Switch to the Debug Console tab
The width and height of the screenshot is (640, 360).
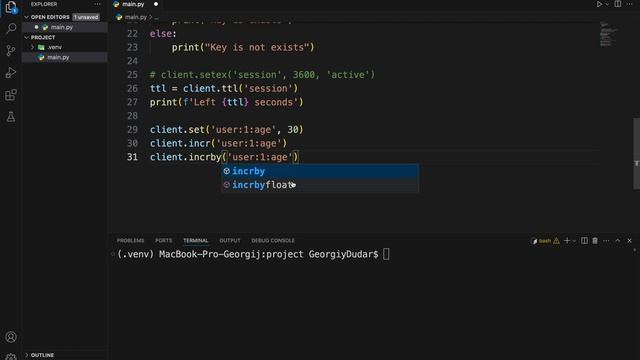(x=273, y=241)
